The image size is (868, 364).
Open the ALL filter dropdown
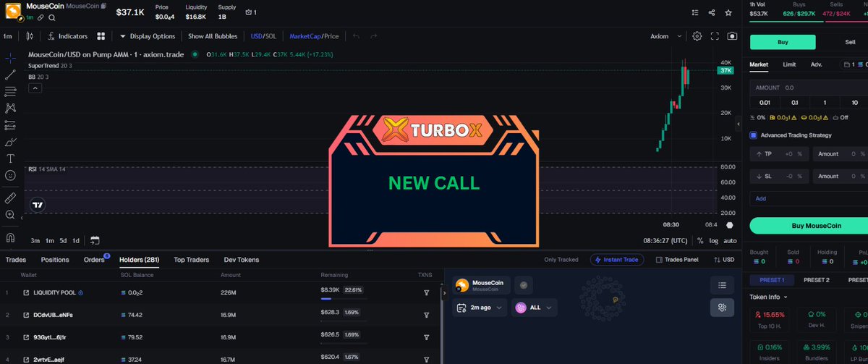535,308
